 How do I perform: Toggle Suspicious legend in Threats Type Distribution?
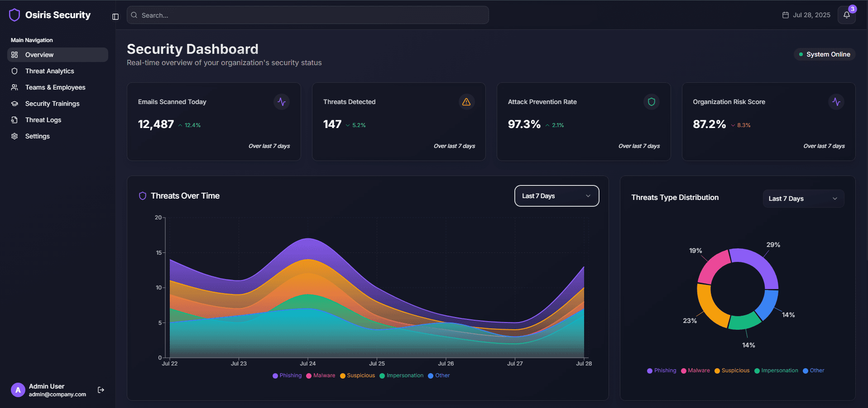coord(732,370)
